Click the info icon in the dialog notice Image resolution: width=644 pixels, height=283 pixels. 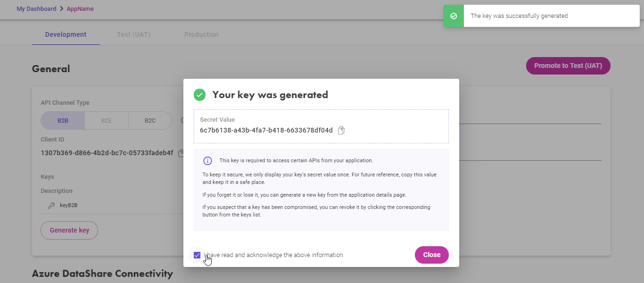point(207,161)
